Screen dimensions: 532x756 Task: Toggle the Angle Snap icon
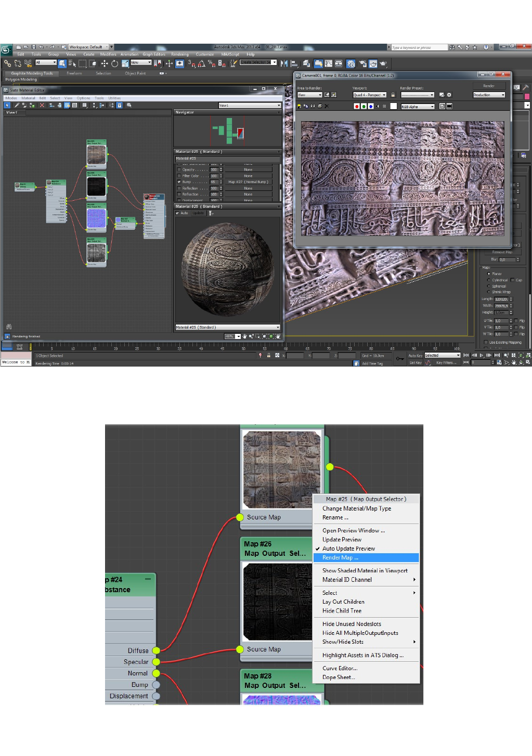202,63
